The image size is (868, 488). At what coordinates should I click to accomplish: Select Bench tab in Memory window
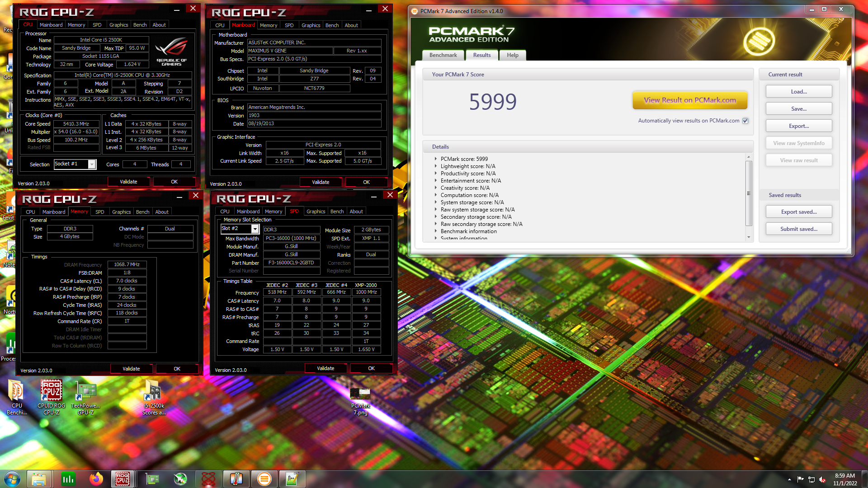coord(142,212)
